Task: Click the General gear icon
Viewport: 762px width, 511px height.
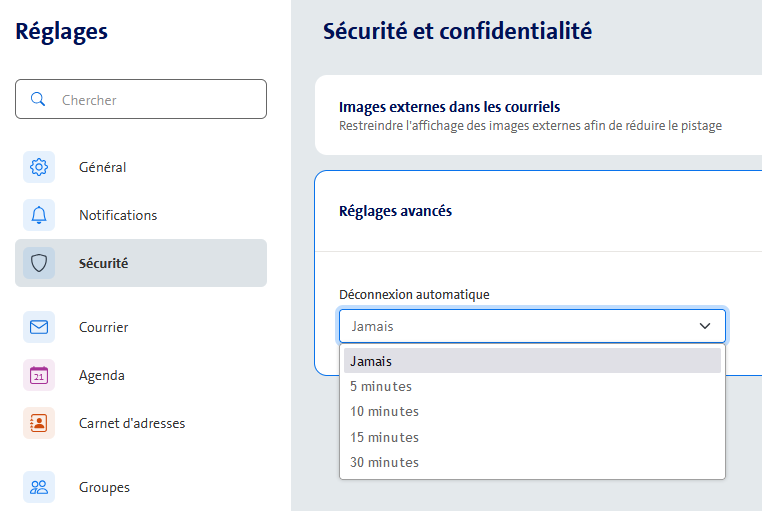Action: [x=39, y=167]
